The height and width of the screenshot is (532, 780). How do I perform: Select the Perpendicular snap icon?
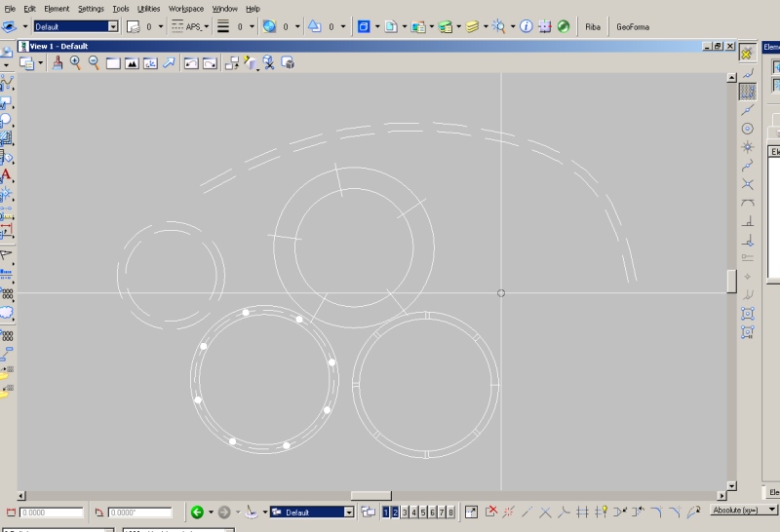pyautogui.click(x=747, y=221)
